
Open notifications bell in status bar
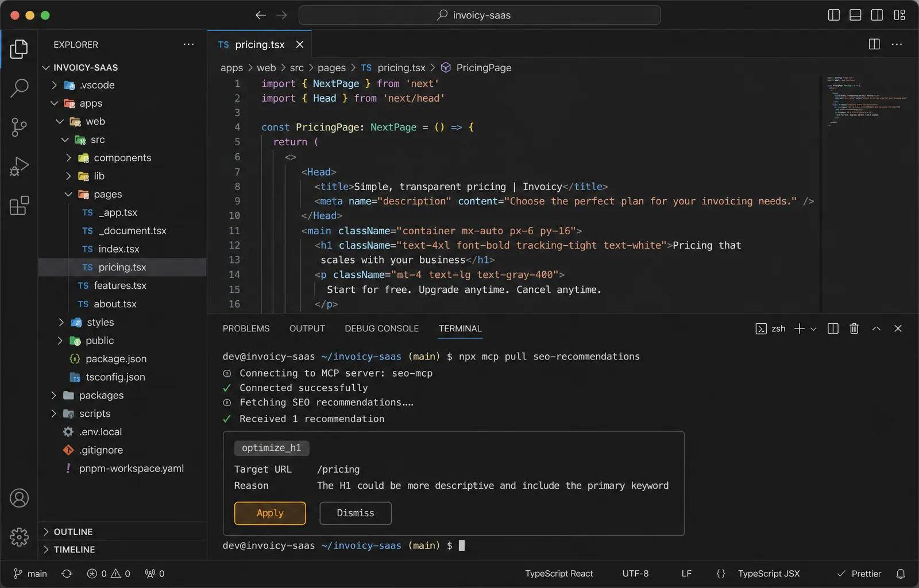click(901, 574)
